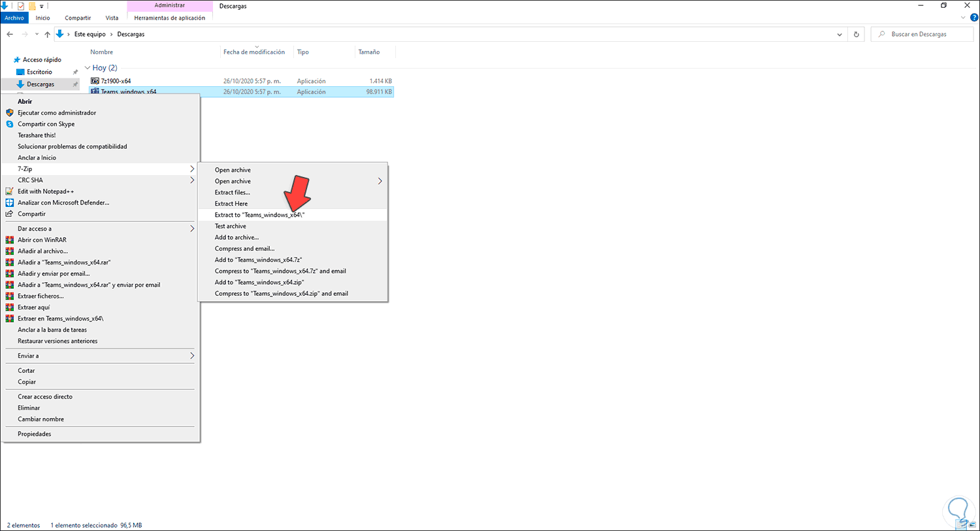Viewport: 980px width, 531px height.
Task: Click the Skype icon to share with Skype
Action: [10, 124]
